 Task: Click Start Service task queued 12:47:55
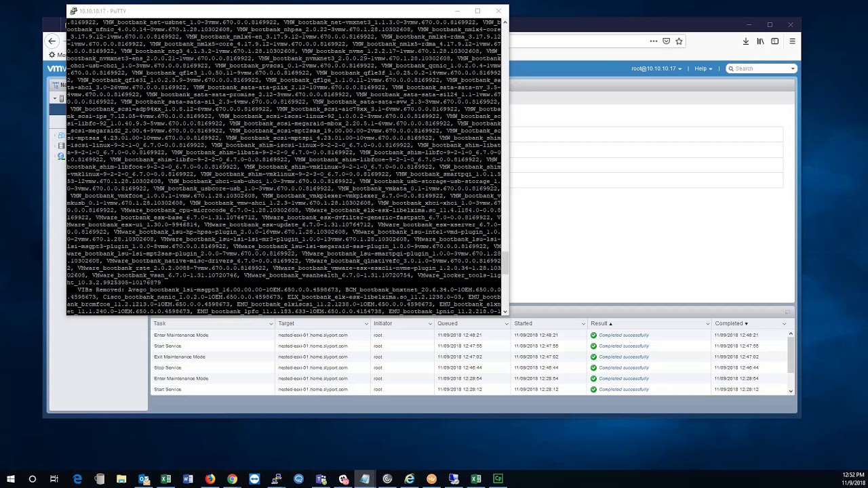click(468, 346)
